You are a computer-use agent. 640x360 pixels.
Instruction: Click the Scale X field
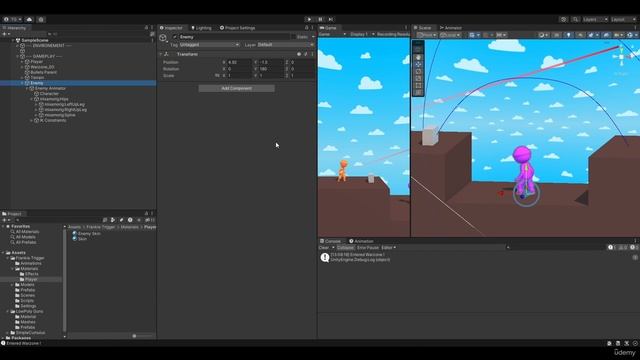(x=239, y=76)
